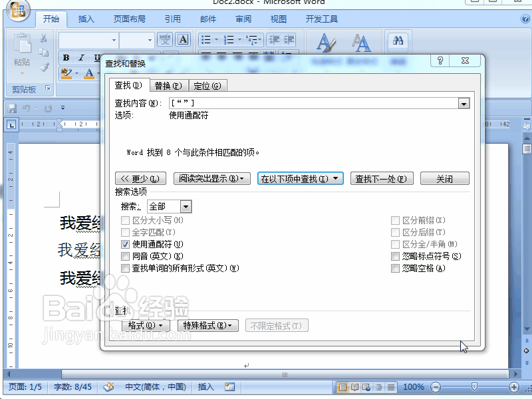Click the Paste clipboard icon

[x=23, y=43]
